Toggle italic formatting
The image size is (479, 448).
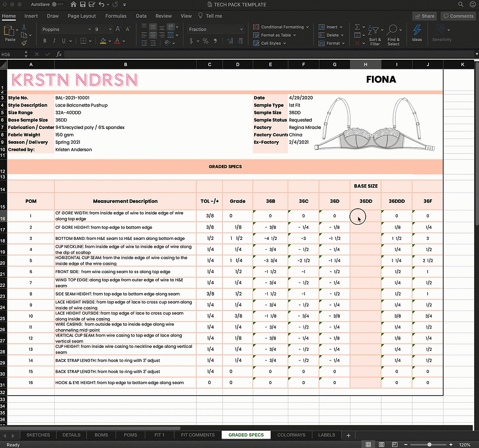54,41
